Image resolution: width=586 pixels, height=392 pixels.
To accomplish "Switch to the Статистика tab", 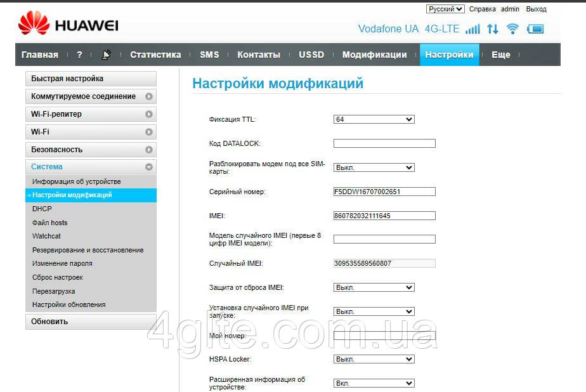I will coord(155,55).
